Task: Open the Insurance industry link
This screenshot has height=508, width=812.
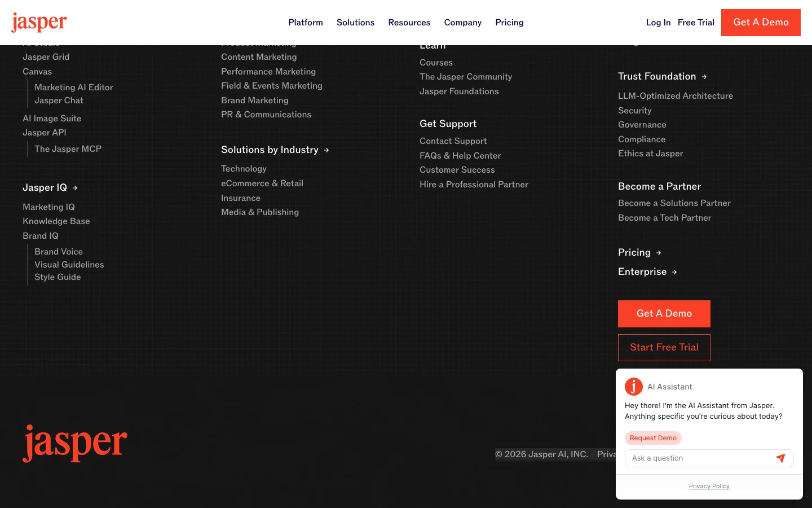Action: click(x=241, y=198)
